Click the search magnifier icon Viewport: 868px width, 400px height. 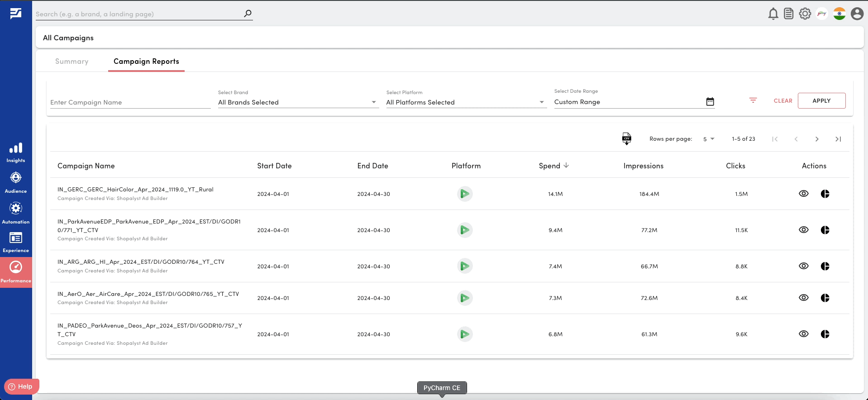[248, 14]
